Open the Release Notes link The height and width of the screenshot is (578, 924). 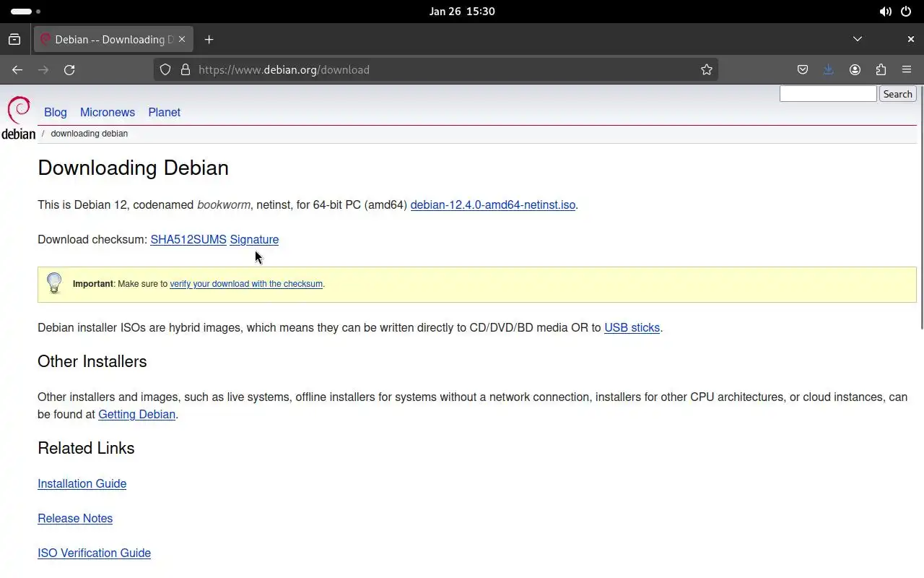point(75,519)
